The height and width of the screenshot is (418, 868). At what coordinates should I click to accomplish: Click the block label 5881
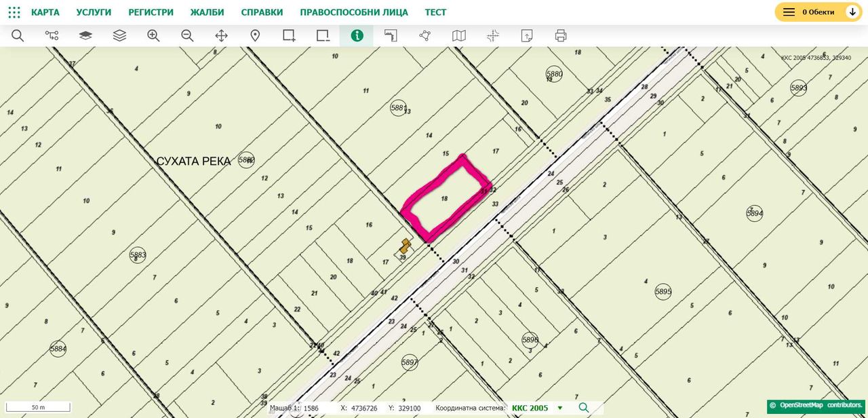tap(399, 108)
